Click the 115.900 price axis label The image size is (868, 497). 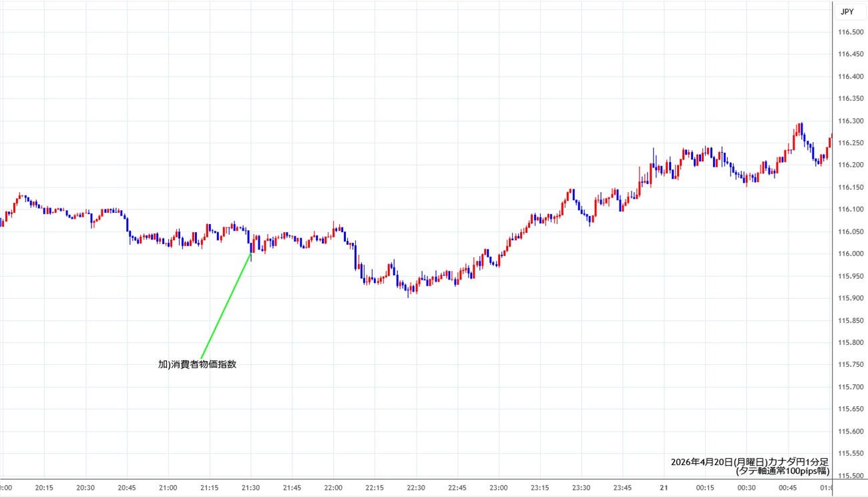click(851, 298)
